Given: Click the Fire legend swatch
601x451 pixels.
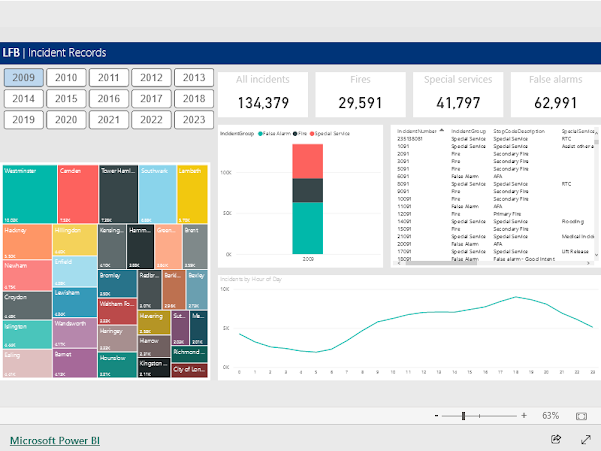Looking at the screenshot, I should point(295,134).
